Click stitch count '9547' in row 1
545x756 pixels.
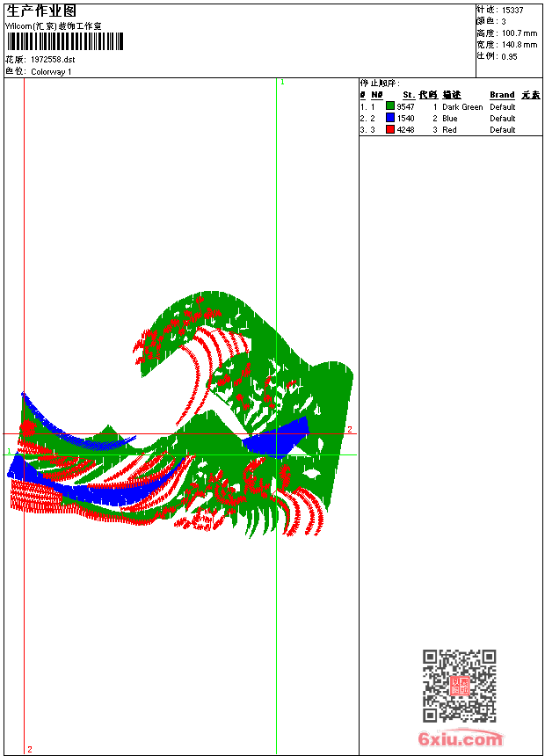point(405,107)
